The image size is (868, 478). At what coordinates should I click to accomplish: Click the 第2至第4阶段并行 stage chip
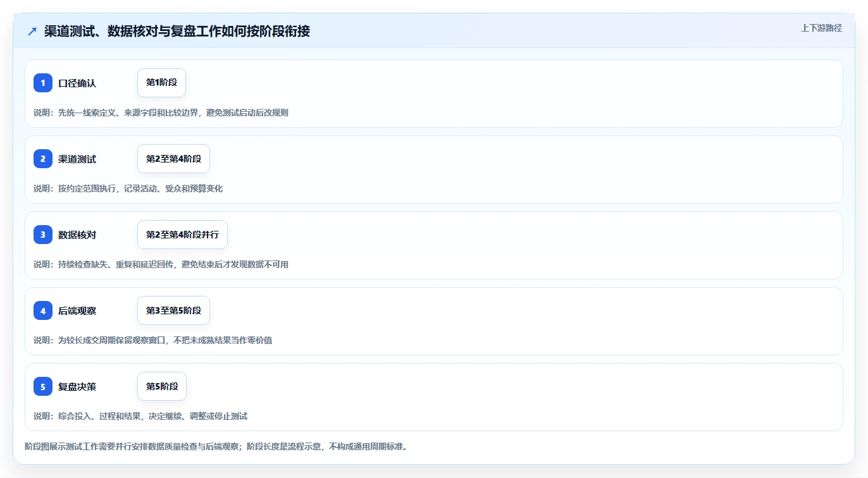click(x=182, y=235)
